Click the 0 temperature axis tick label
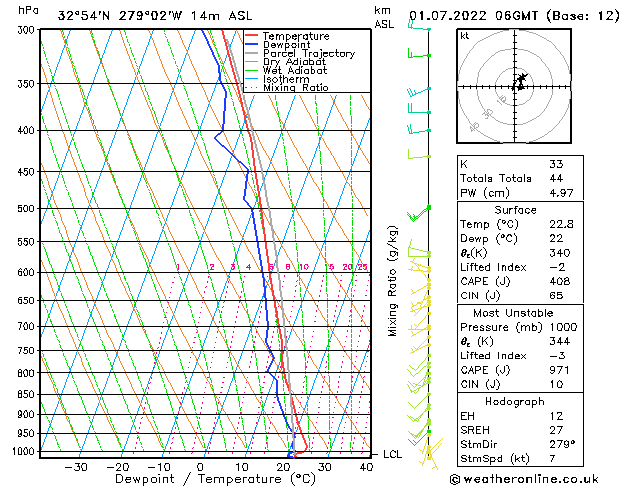This screenshot has height=486, width=629. (200, 467)
